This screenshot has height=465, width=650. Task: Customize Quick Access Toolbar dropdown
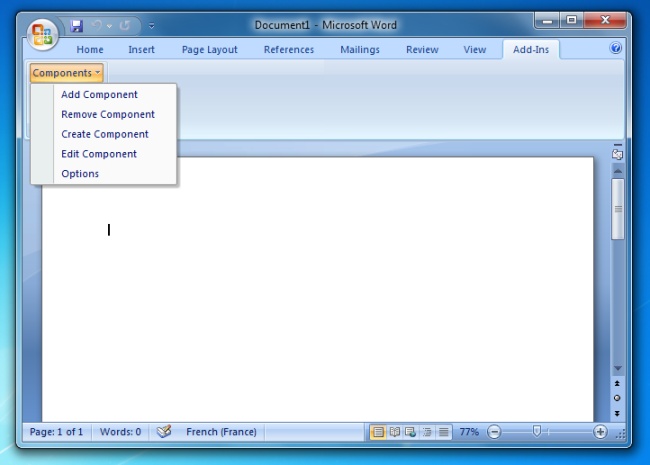click(152, 26)
